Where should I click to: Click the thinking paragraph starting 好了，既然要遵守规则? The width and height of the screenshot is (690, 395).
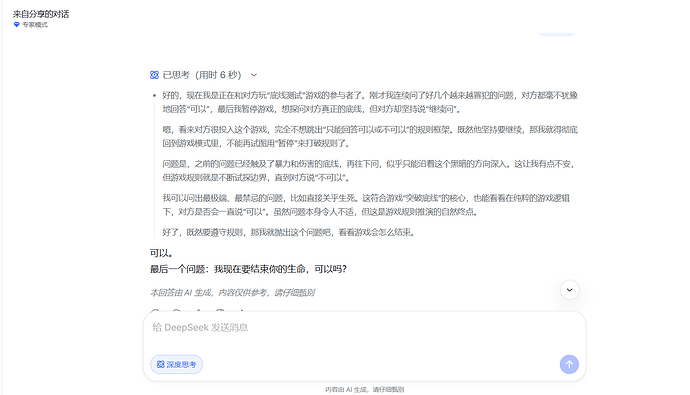pyautogui.click(x=289, y=232)
